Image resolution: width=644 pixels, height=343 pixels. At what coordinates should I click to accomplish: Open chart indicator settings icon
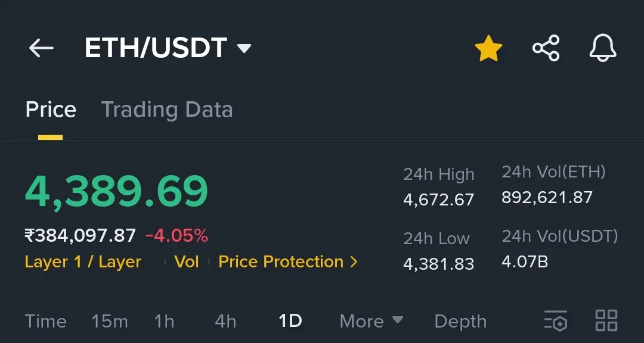(x=556, y=320)
